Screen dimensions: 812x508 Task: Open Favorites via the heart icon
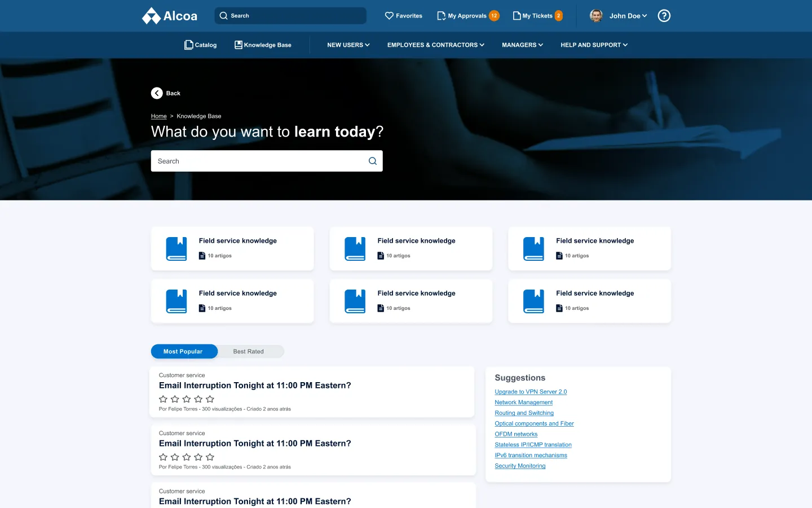389,16
